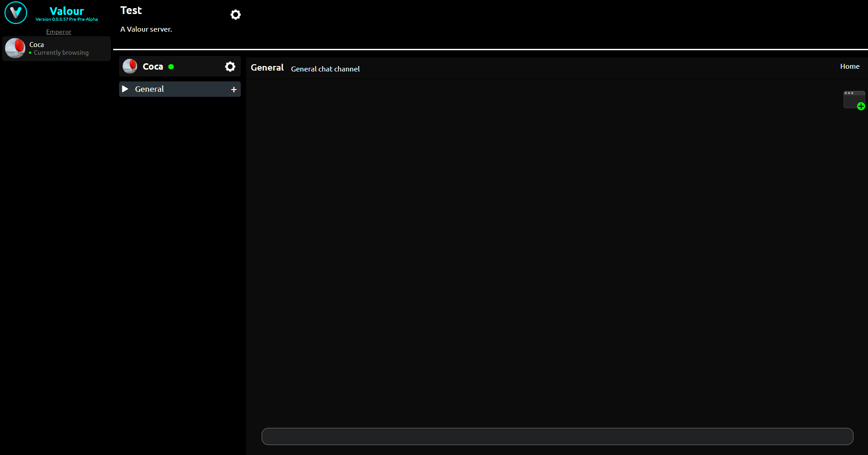The height and width of the screenshot is (455, 868).
Task: Click the General channel header title
Action: pos(267,67)
